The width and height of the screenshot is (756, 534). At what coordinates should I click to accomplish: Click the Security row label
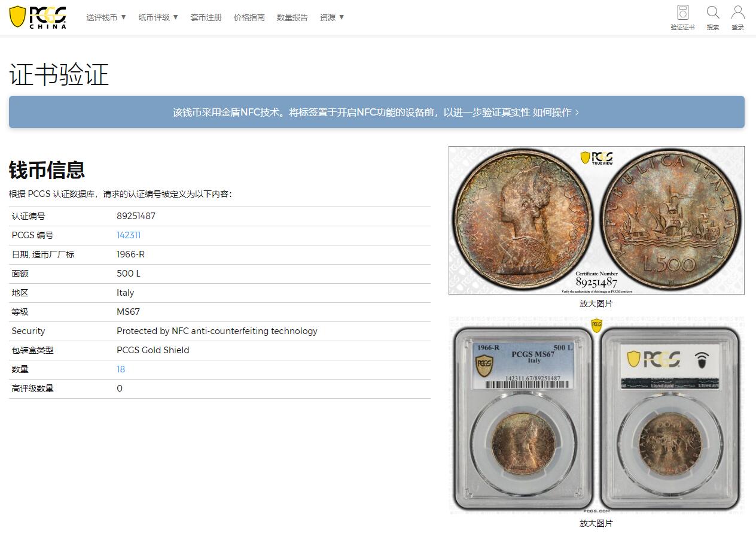[x=28, y=331]
